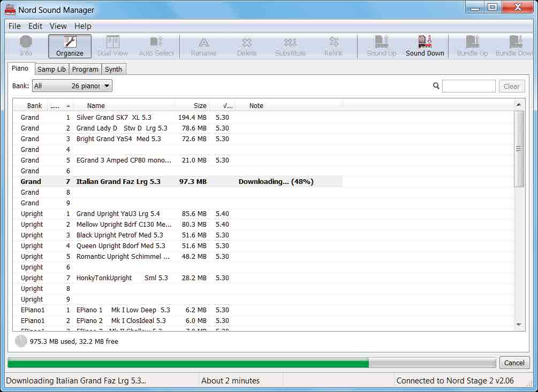Click Connected to Nord Stage 2 status
The width and height of the screenshot is (538, 392).
pyautogui.click(x=455, y=381)
